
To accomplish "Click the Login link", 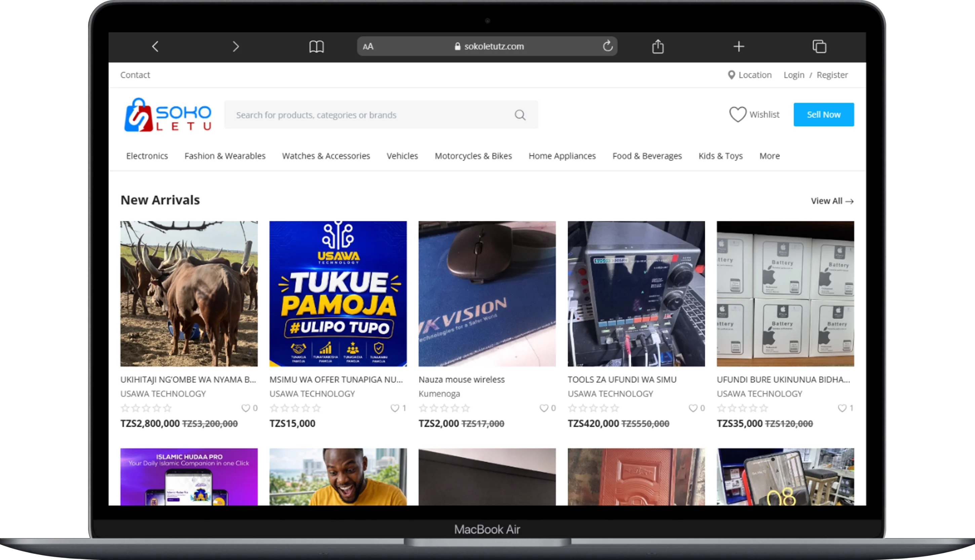I will (794, 75).
